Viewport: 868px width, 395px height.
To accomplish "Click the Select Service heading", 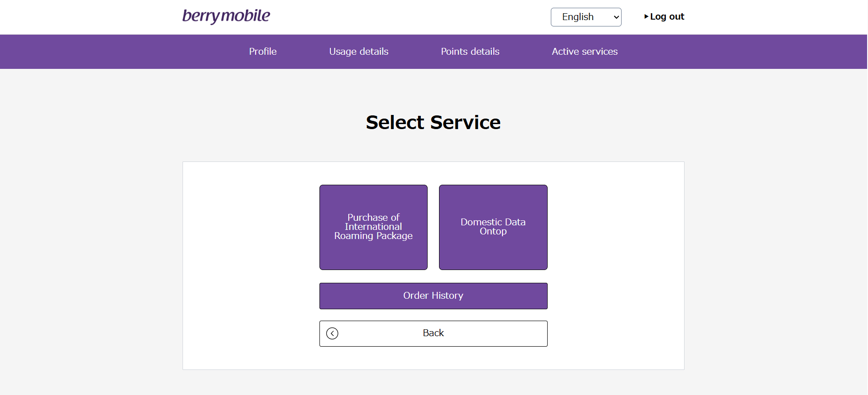I will click(x=434, y=122).
